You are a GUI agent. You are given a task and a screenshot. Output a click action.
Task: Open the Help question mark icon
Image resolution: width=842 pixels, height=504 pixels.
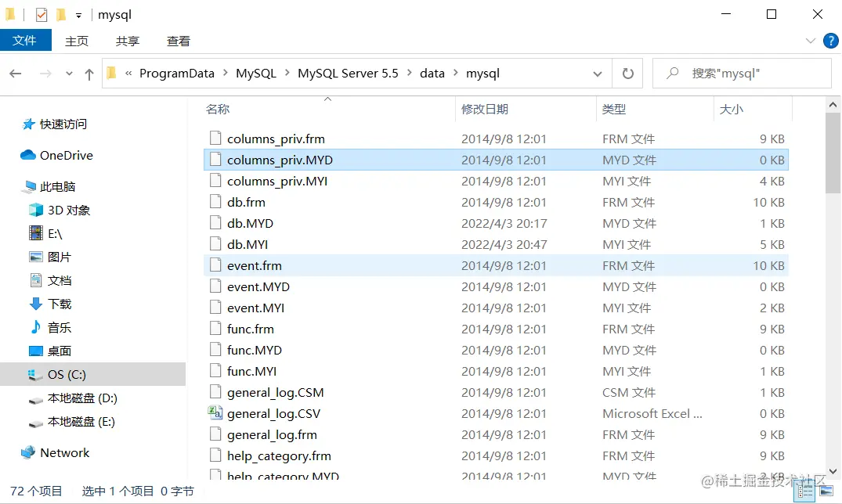click(x=831, y=41)
